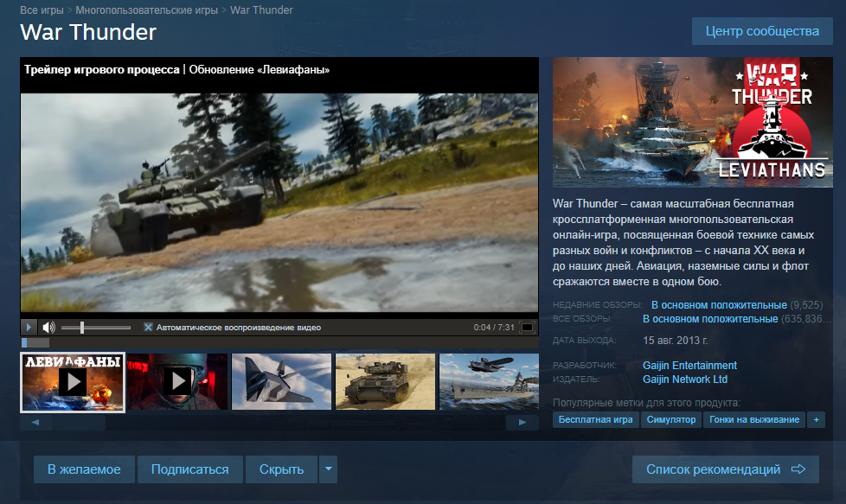Select the «Гонки на выживание» tag
Screen dimensions: 846x504
pyautogui.click(x=754, y=419)
